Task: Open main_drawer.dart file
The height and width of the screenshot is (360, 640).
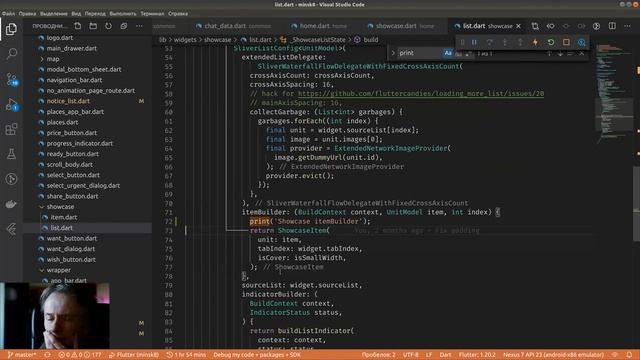Action: [71, 48]
